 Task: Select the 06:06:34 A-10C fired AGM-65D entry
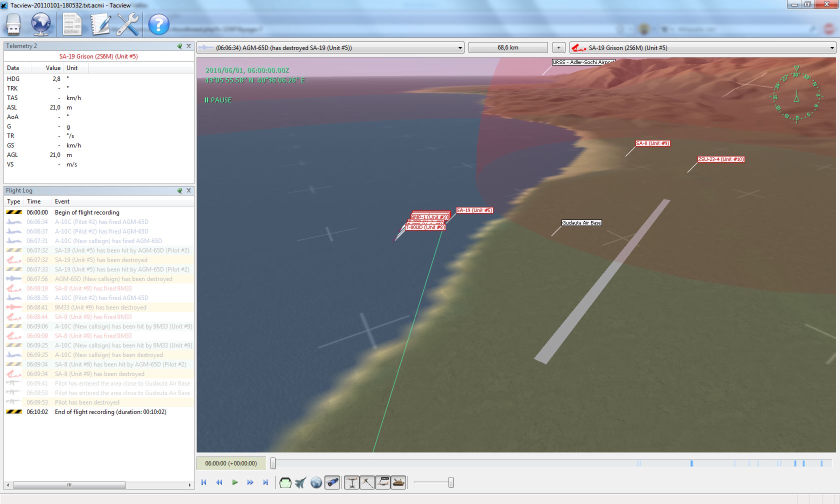click(99, 222)
